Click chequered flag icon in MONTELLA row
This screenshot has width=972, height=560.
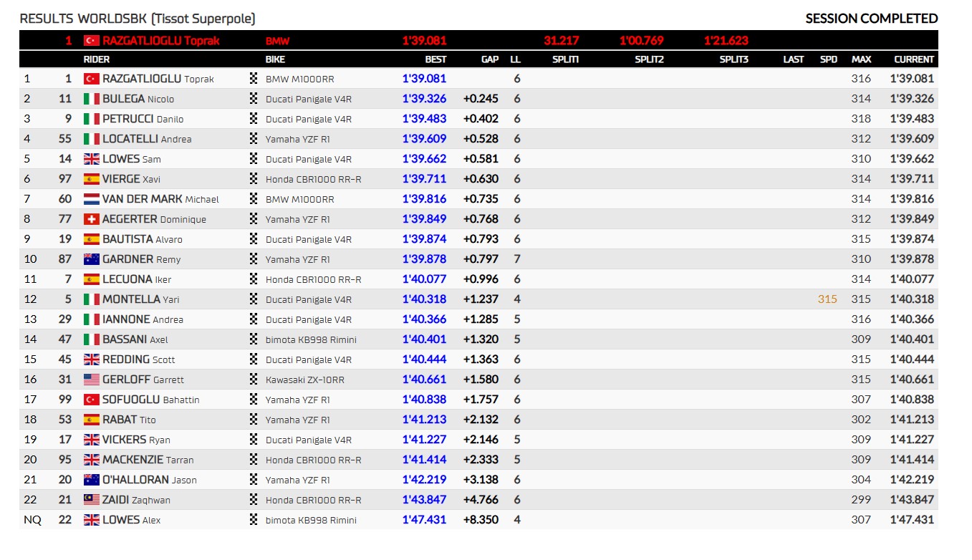253,299
